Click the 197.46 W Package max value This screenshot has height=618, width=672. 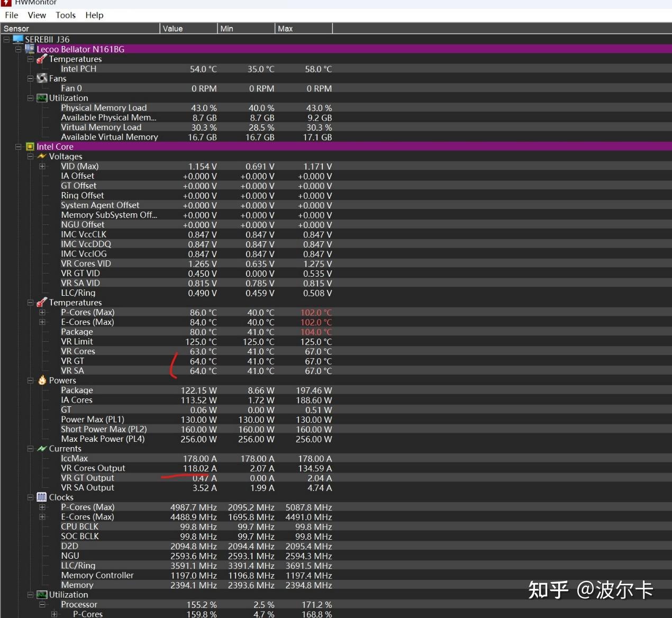click(314, 390)
